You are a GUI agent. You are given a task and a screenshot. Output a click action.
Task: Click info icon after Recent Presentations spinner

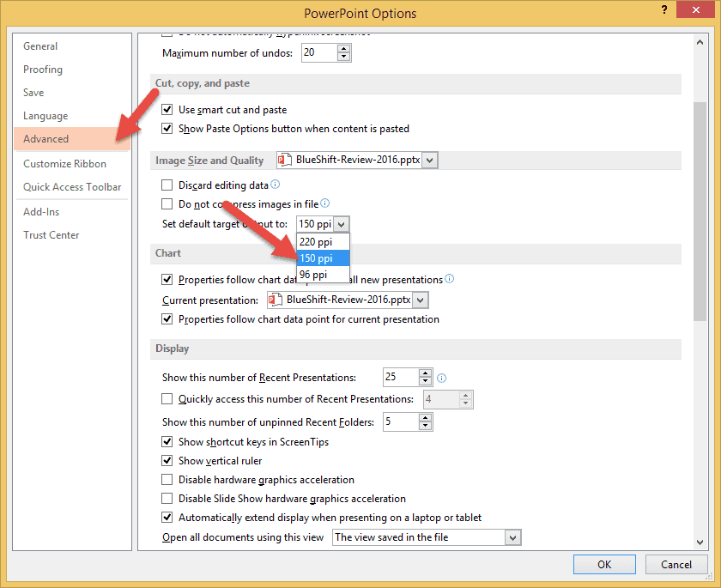pos(442,378)
